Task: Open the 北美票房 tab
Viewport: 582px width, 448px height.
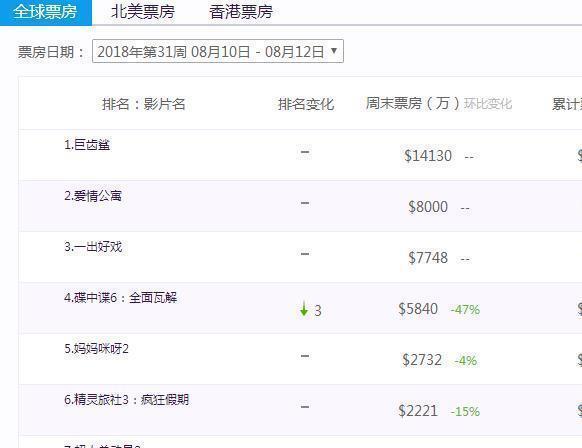Action: [x=143, y=12]
